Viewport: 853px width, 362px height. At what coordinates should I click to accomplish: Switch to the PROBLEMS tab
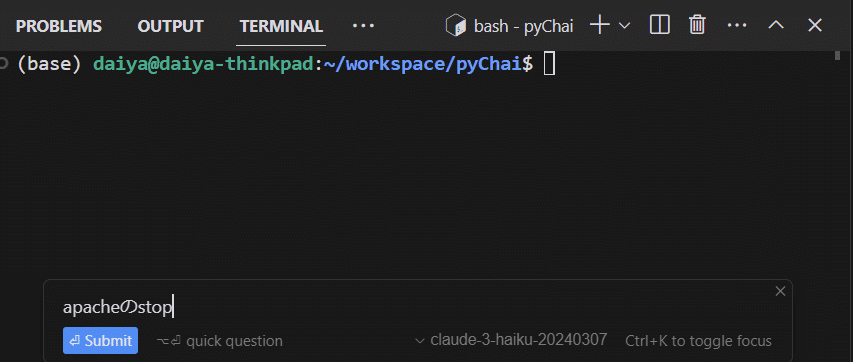click(58, 26)
